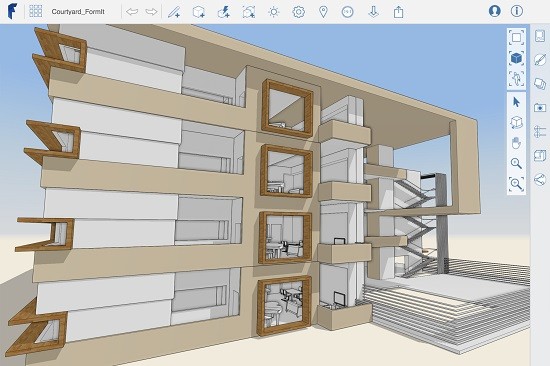The height and width of the screenshot is (366, 550).
Task: Select the zoom magnifier tool
Action: point(516,163)
